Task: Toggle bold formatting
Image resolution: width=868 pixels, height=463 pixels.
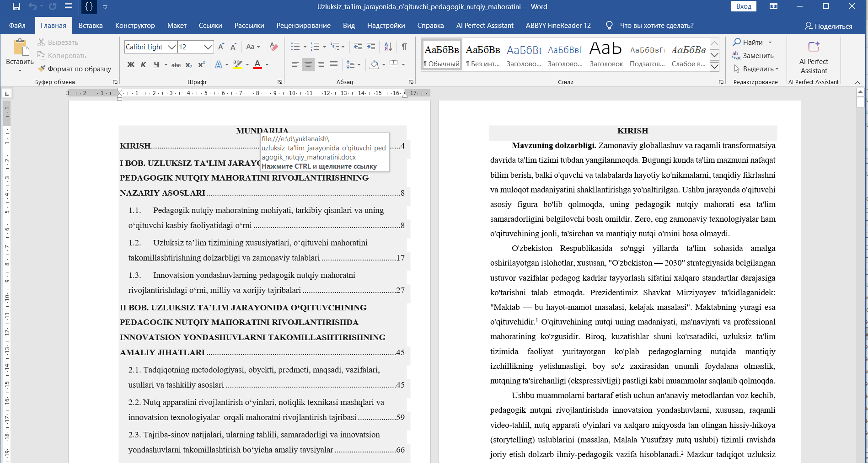Action: (131, 65)
